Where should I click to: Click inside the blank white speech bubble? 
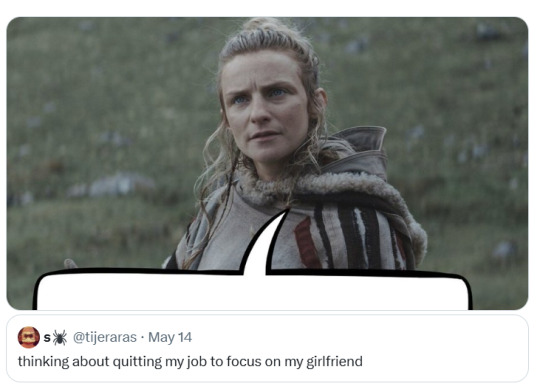coord(251,293)
